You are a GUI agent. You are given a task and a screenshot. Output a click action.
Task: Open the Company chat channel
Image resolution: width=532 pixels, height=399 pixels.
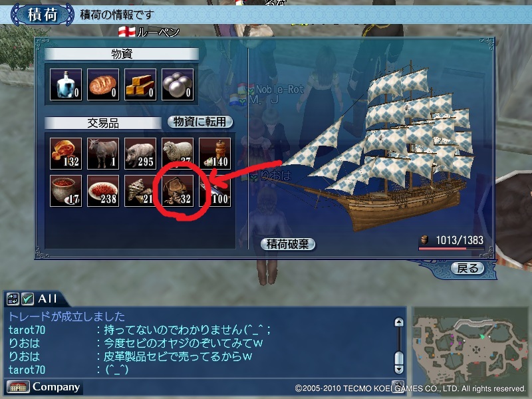(x=43, y=387)
